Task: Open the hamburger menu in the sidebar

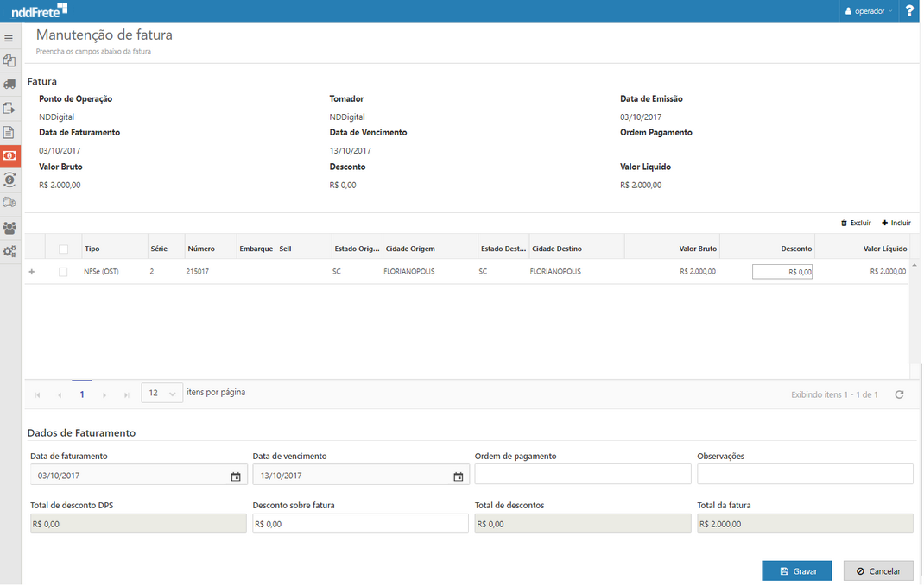Action: [9, 39]
